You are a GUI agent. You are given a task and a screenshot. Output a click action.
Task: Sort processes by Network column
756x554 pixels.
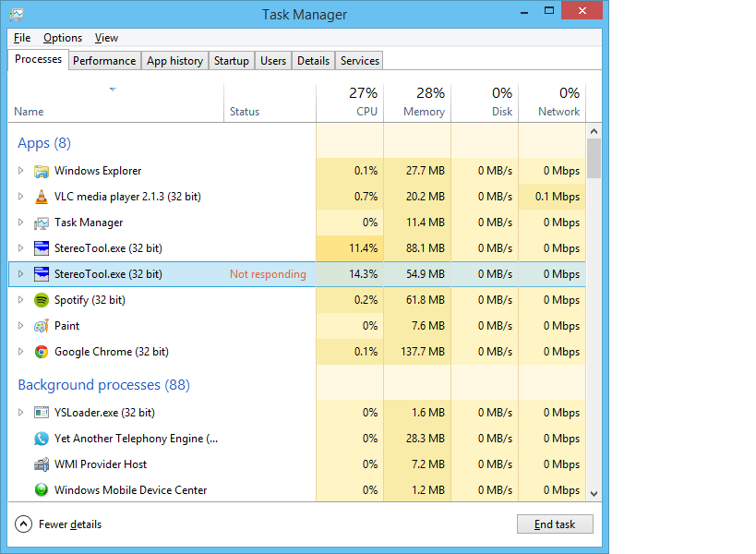pos(553,103)
